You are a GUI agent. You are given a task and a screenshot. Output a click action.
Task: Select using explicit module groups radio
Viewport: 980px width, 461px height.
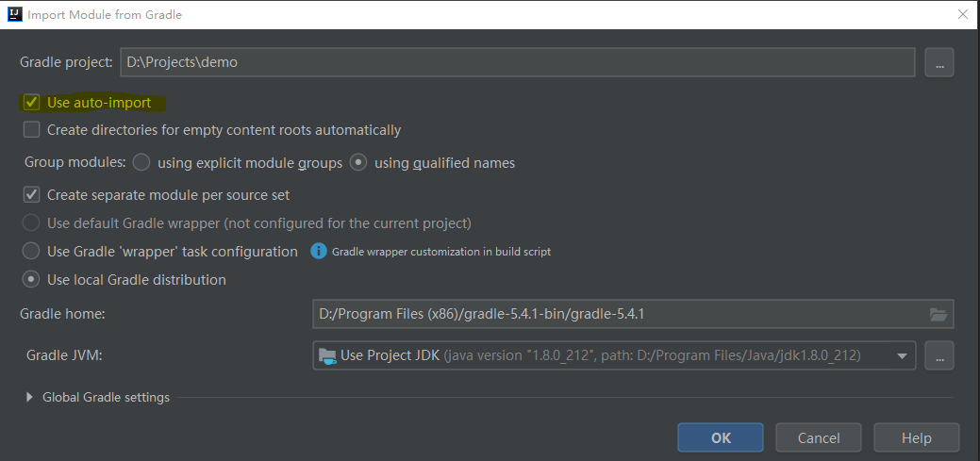[x=141, y=163]
